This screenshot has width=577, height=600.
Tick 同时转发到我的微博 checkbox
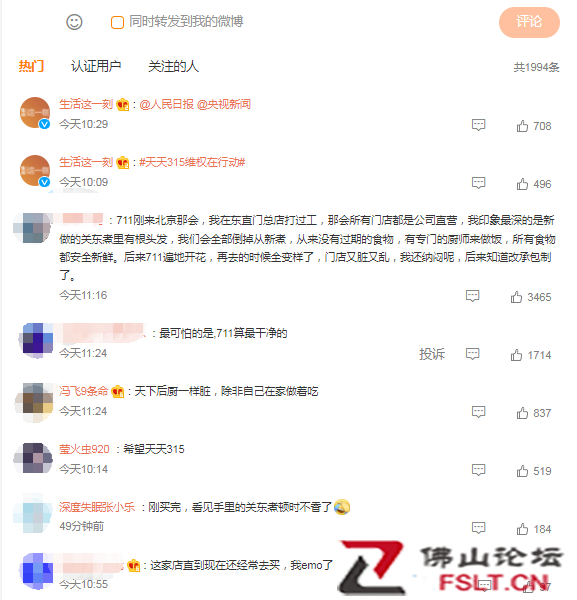coord(117,22)
